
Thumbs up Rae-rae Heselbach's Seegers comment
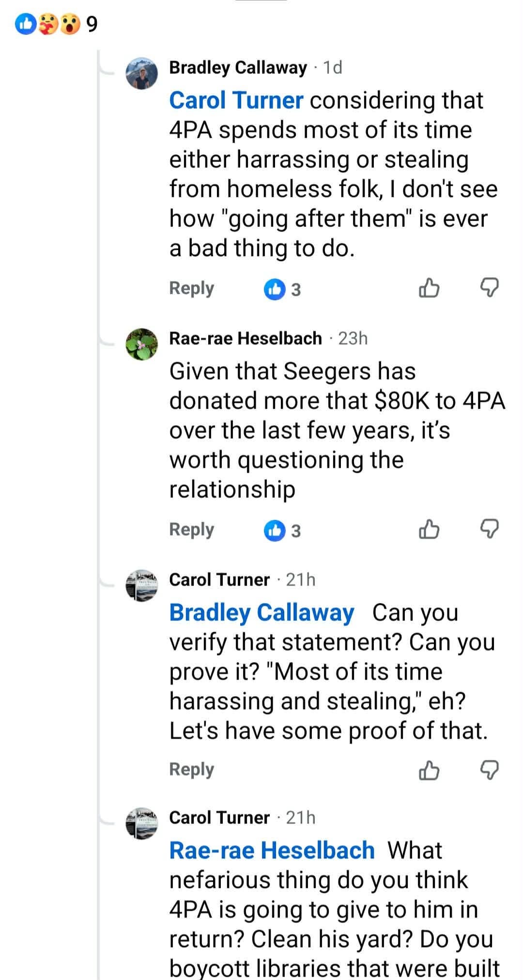pos(429,529)
